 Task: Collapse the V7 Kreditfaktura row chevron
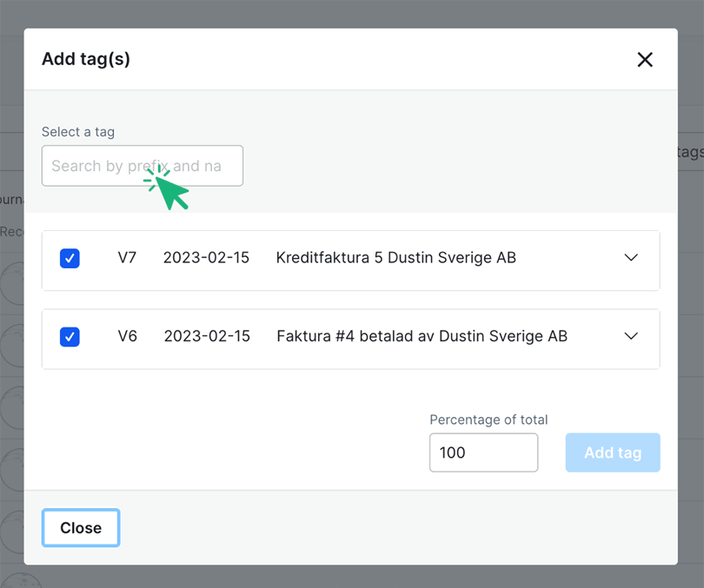coord(631,257)
